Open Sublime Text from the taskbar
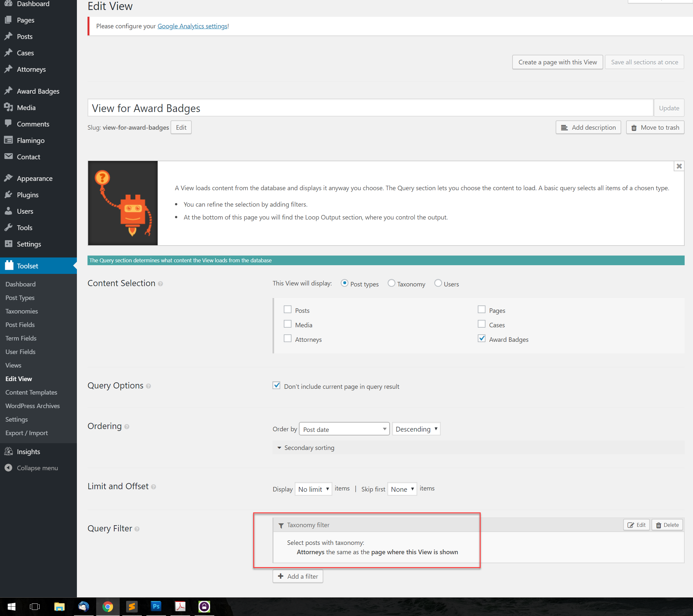Screen dimensions: 693x616 [132, 606]
